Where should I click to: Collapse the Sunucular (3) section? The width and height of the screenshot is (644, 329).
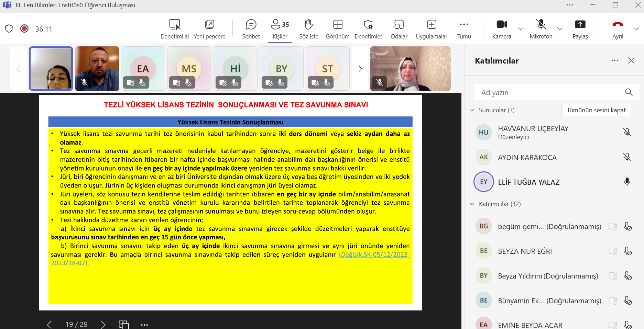pos(472,110)
